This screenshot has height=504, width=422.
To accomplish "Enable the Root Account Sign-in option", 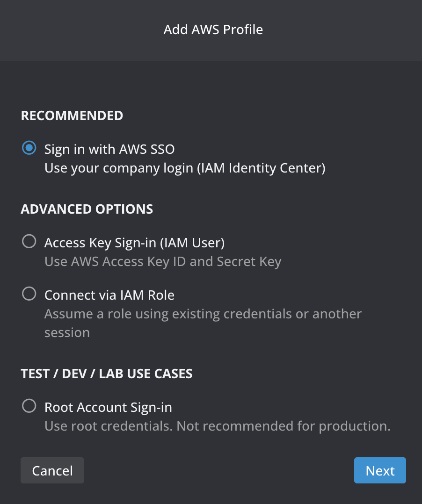I will (x=29, y=406).
